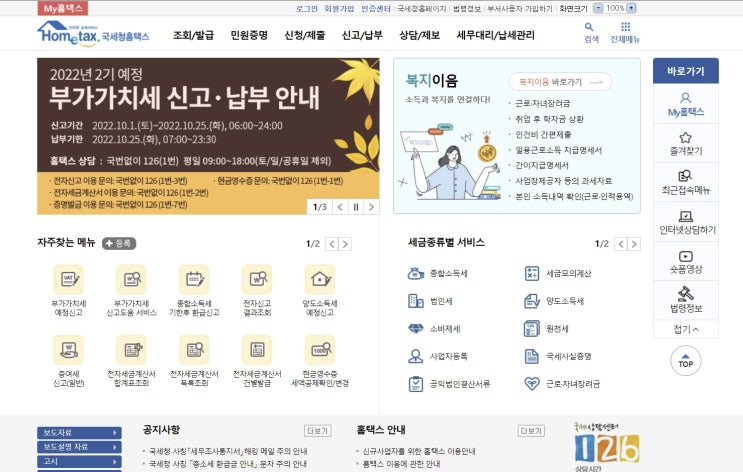The image size is (743, 472).
Task: Show previous banner slide
Action: 340,207
